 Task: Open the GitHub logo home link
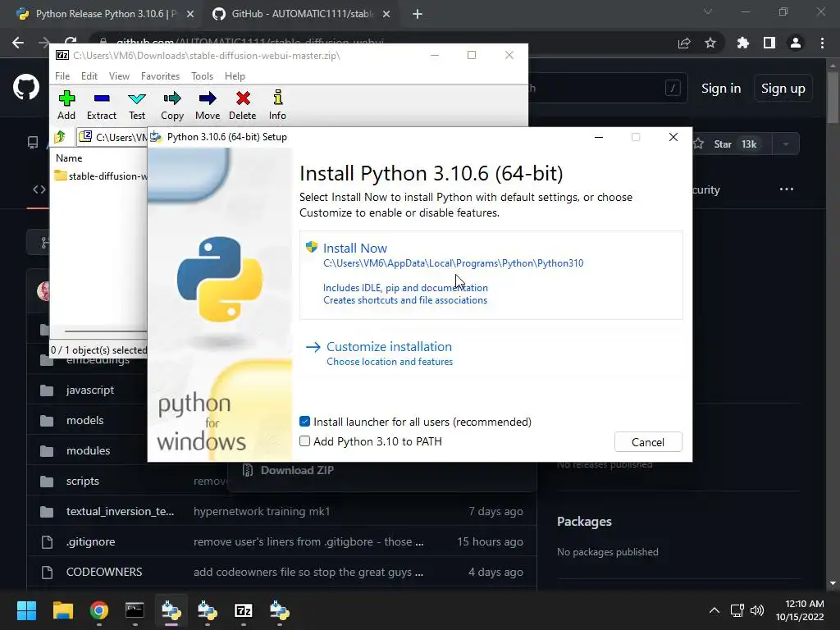[26, 87]
